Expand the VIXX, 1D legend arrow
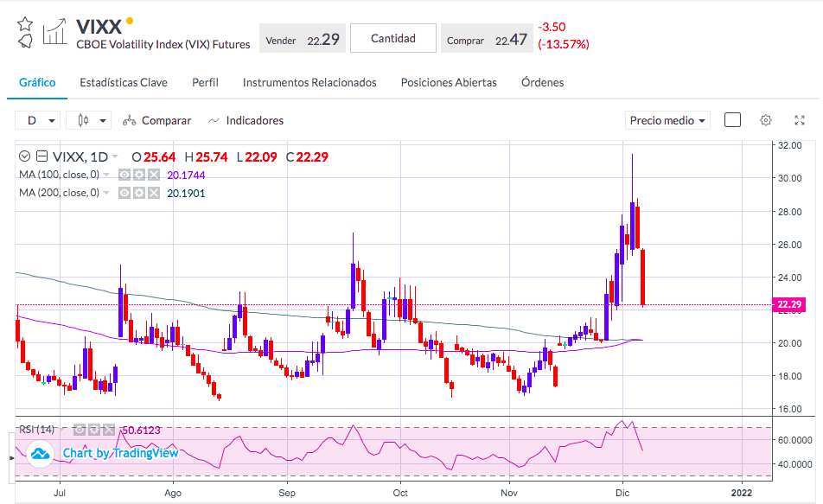Viewport: 823px width, 504px height. 115,157
